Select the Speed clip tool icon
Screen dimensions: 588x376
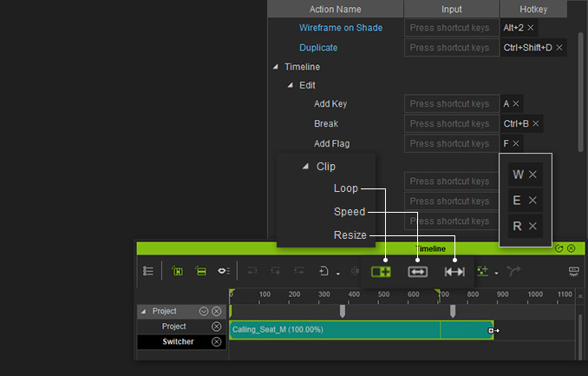[418, 271]
